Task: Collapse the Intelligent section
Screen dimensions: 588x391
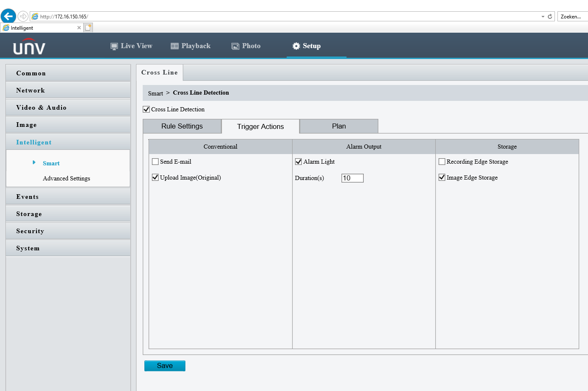Action: tap(68, 142)
